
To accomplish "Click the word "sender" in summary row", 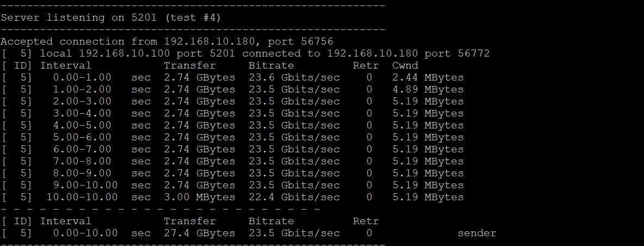I will point(476,233).
